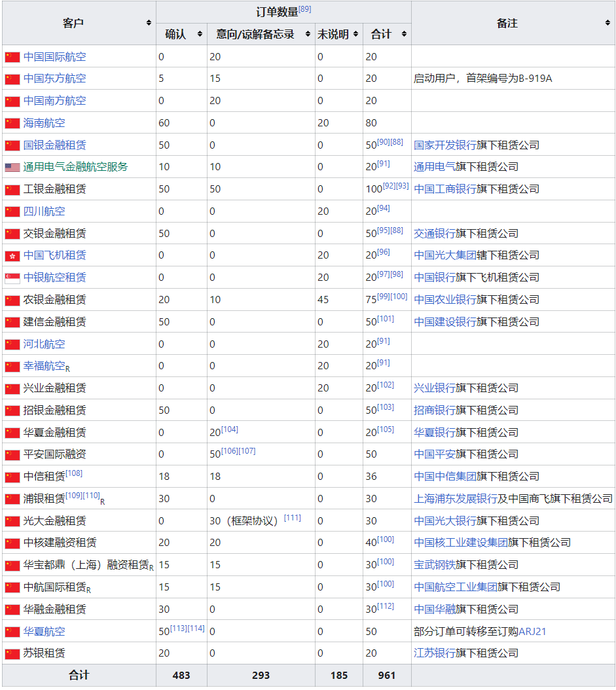Viewport: 616px width, 690px height.
Task: Open citation [113] in 华夏航空 row
Action: [x=179, y=628]
